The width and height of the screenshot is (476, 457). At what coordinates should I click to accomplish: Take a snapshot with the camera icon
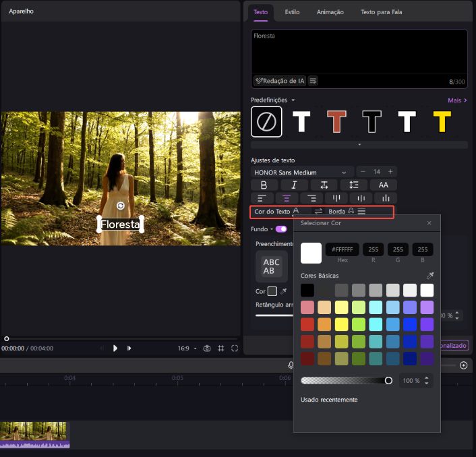(207, 348)
